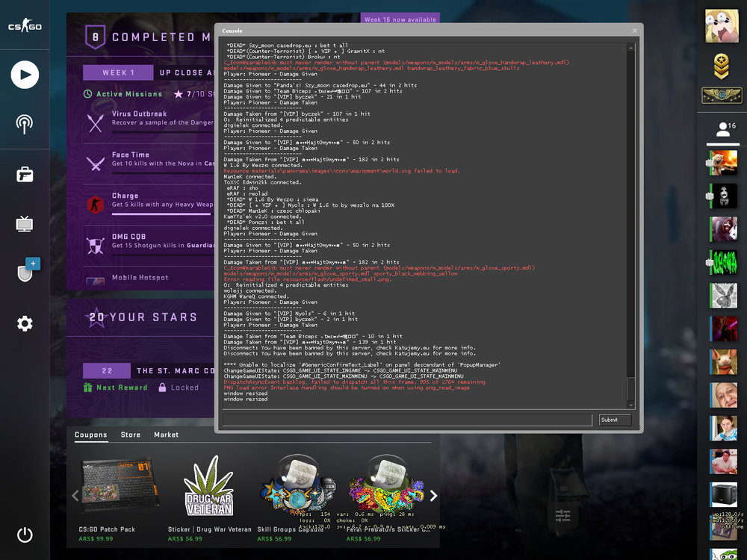This screenshot has height=560, width=747.
Task: Open the Watch TV icon
Action: (x=25, y=223)
